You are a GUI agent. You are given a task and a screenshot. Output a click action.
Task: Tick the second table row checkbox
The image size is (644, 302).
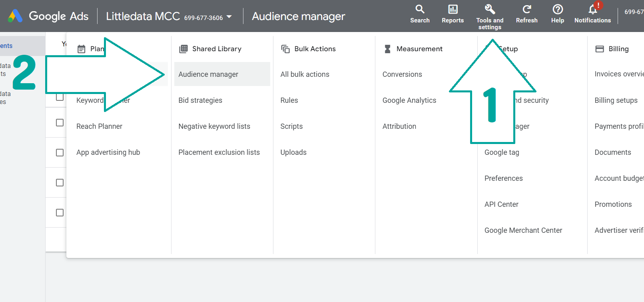60,122
